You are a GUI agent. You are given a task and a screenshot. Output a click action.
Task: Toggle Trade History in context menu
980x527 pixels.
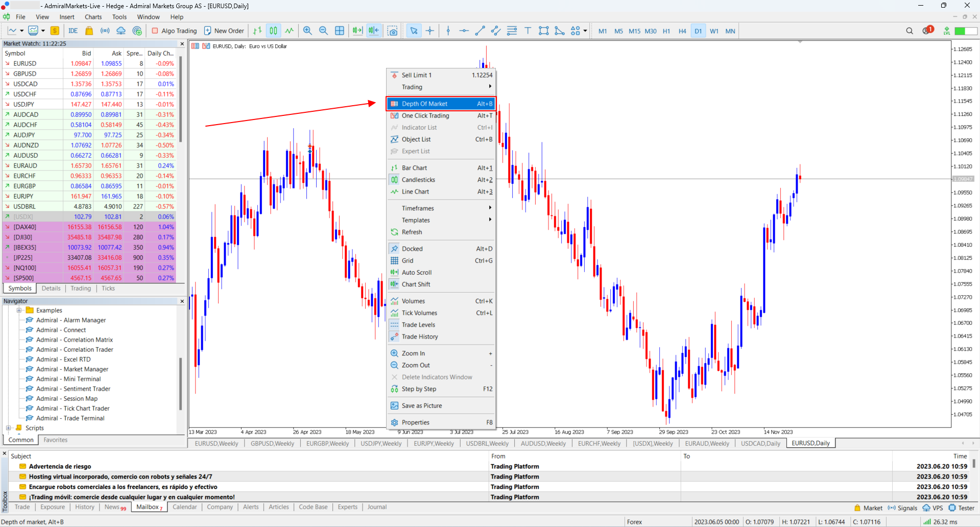[x=441, y=337]
